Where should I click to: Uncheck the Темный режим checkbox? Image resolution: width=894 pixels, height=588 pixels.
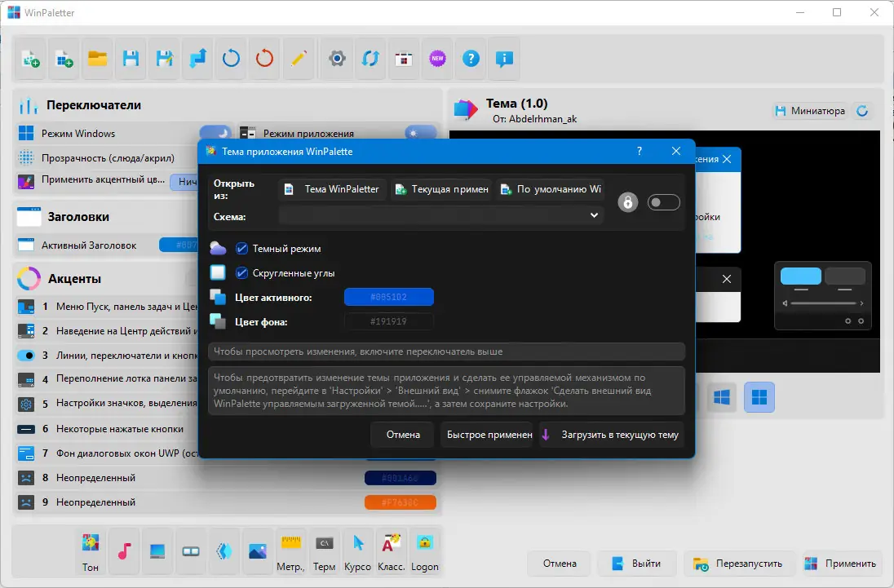coord(241,249)
